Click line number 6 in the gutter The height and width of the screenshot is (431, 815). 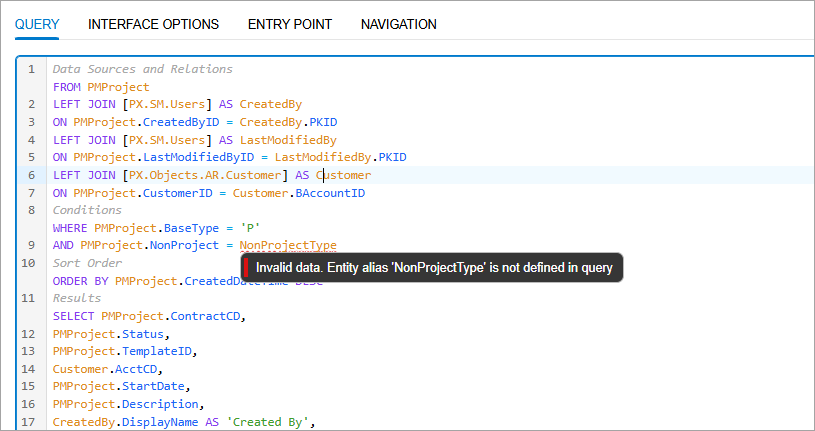click(x=31, y=175)
